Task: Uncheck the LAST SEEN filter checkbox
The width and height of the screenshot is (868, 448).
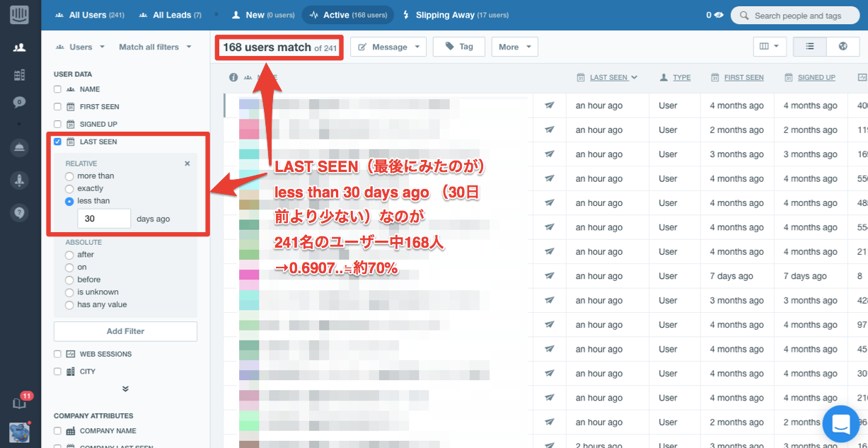Action: point(58,142)
